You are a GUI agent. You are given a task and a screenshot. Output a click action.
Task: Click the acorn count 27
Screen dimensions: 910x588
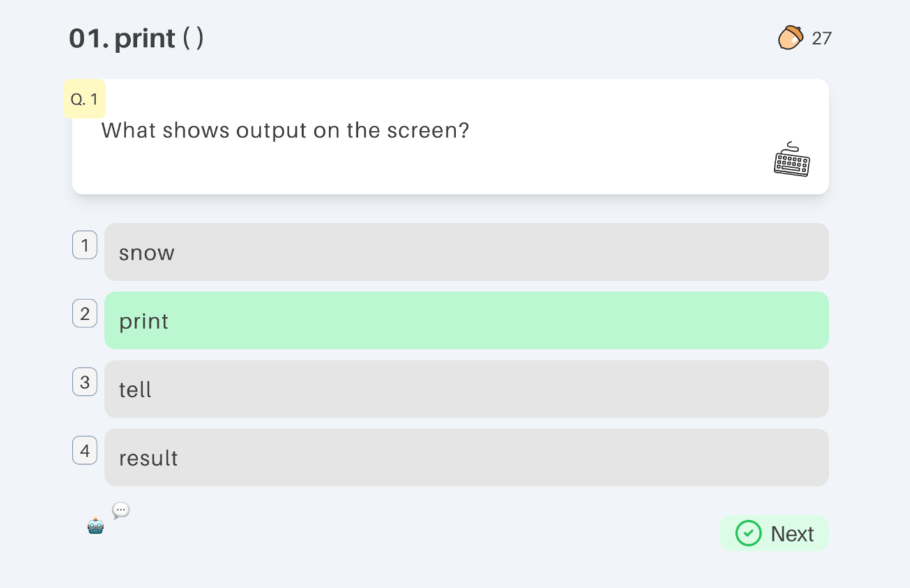click(x=822, y=38)
